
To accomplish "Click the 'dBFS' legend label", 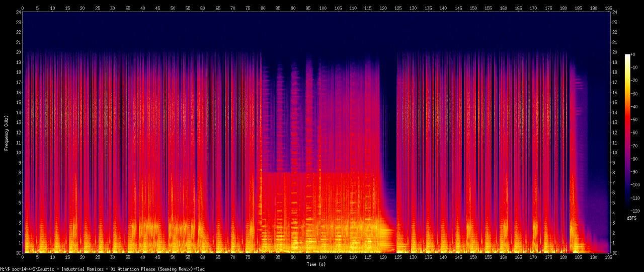I will click(631, 218).
